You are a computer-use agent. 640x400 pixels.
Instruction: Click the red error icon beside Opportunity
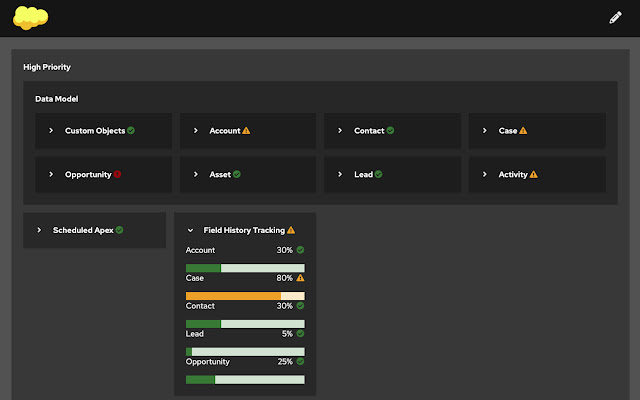pos(117,174)
